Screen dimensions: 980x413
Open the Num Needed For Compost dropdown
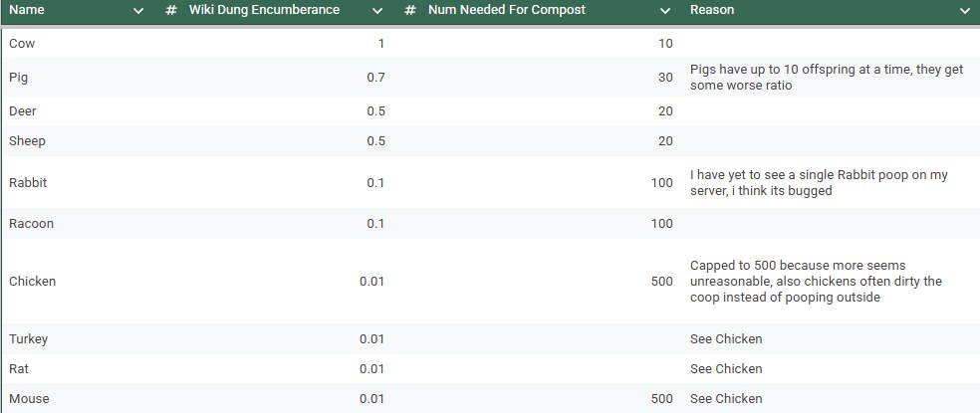coord(665,11)
